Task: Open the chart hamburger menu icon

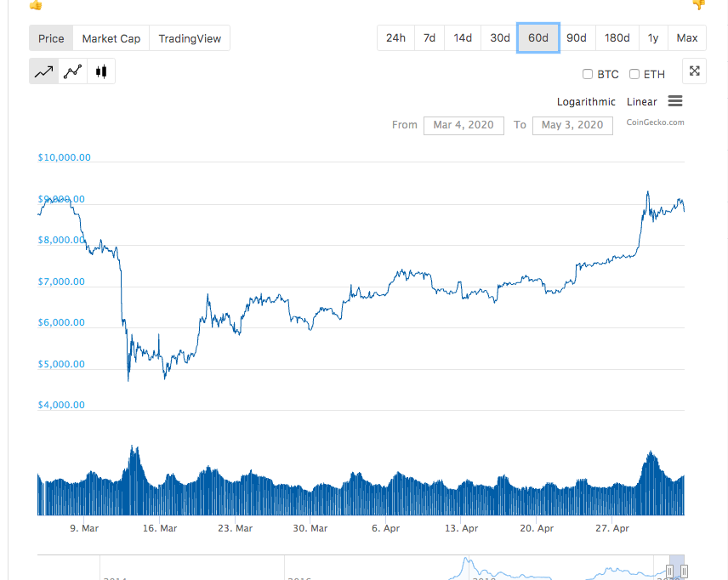Action: click(x=675, y=100)
